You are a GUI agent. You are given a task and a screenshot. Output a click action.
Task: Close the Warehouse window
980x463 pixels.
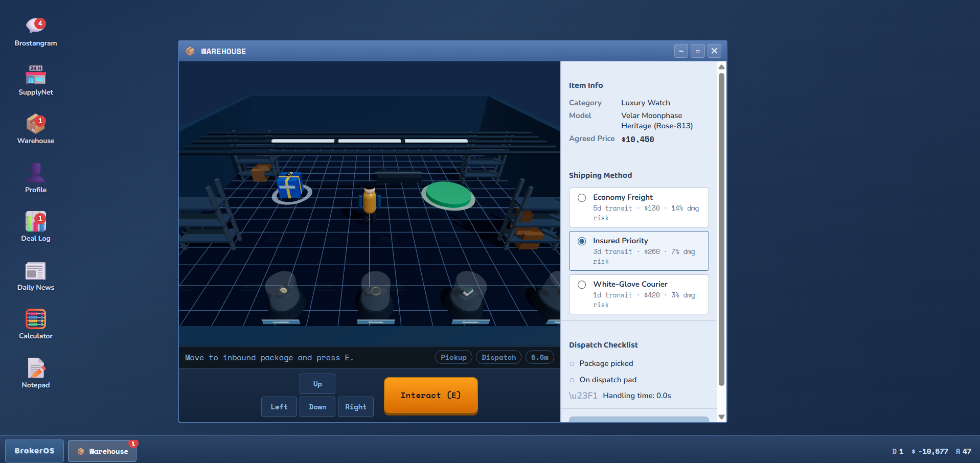715,51
